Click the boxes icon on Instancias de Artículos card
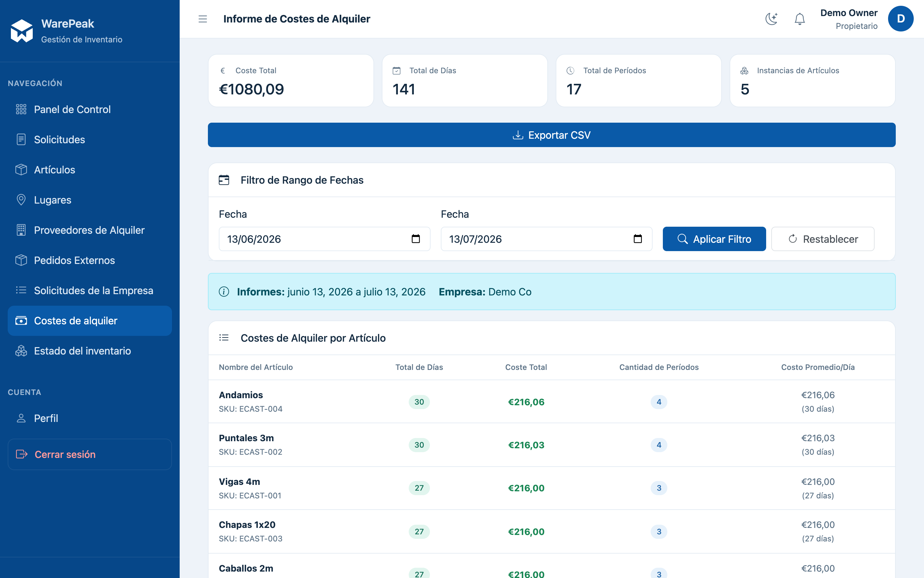This screenshot has height=578, width=924. pos(744,71)
